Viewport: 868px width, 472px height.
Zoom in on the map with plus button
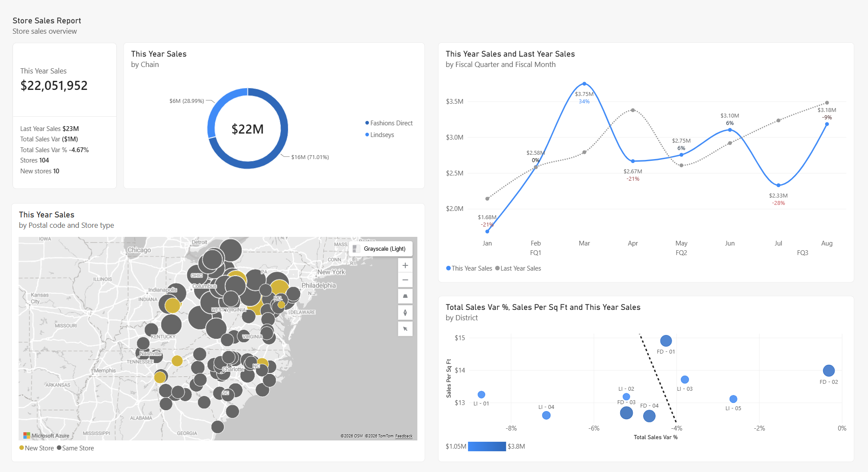click(x=405, y=265)
